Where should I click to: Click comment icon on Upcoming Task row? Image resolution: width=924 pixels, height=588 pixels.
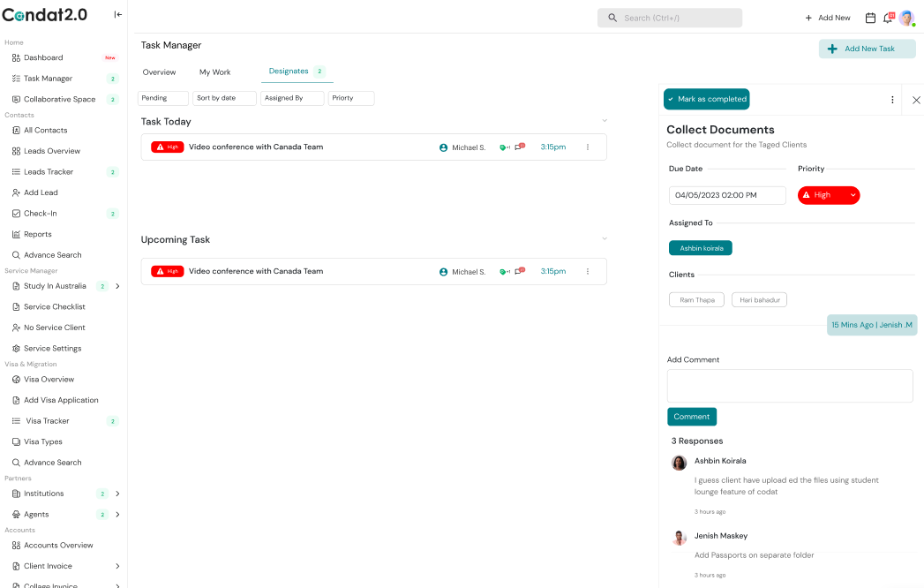coord(520,272)
